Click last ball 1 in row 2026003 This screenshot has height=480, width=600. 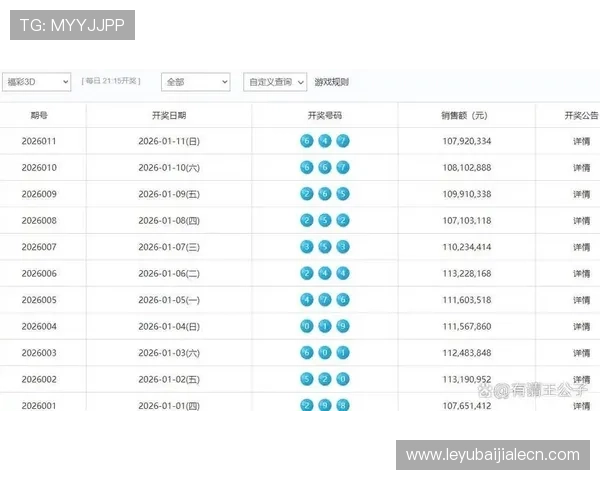coord(343,353)
